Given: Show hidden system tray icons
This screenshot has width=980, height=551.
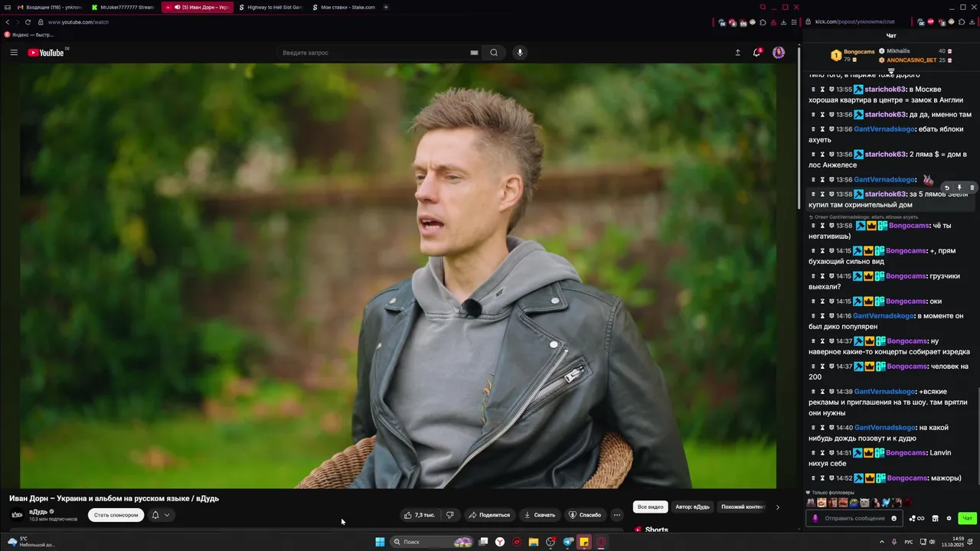Looking at the screenshot, I should click(x=882, y=542).
